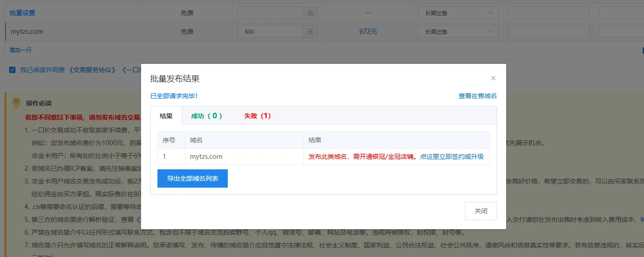Click 导出全部域名列表 button
The height and width of the screenshot is (257, 644).
(192, 178)
